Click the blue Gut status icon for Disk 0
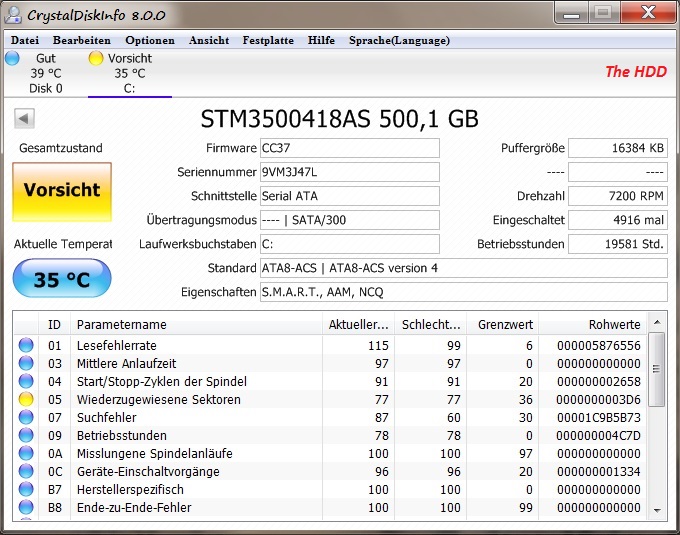 coord(12,58)
